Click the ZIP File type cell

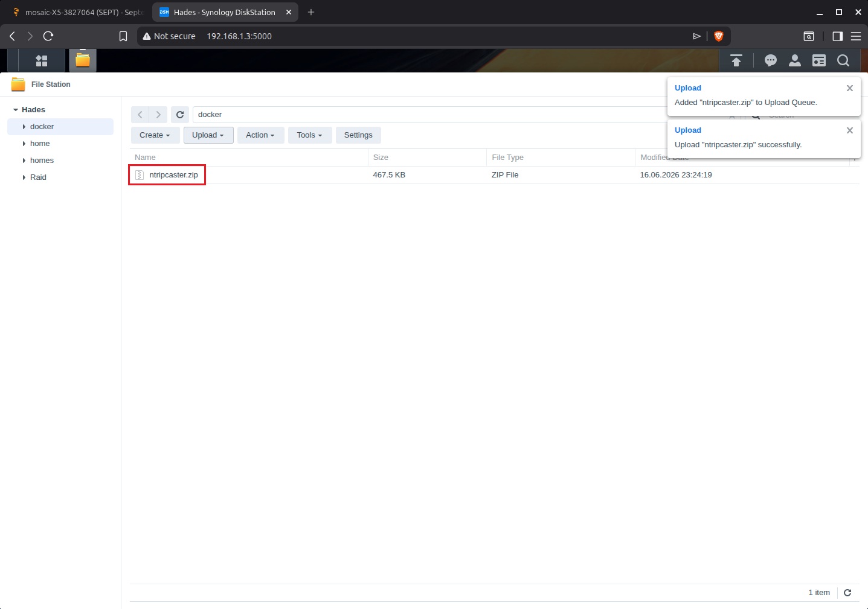tap(505, 175)
